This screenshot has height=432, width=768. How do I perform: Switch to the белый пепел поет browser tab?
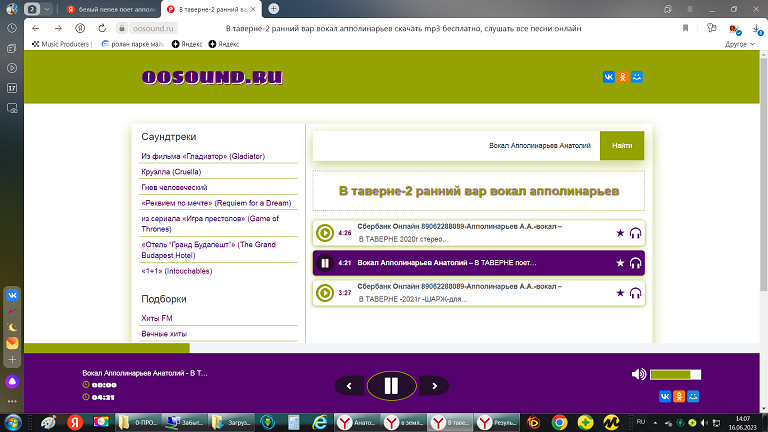click(111, 9)
